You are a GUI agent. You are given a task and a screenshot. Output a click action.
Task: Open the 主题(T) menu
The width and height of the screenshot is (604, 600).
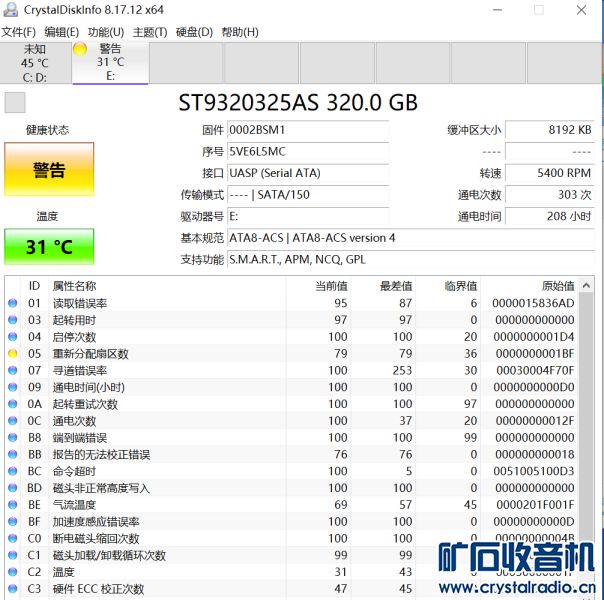pos(150,32)
